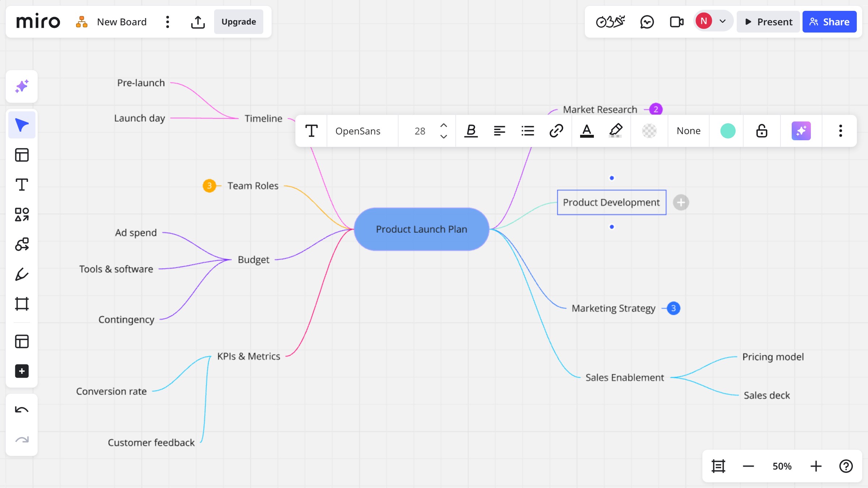Click the blue Share button
This screenshot has width=868, height=488.
click(x=829, y=22)
